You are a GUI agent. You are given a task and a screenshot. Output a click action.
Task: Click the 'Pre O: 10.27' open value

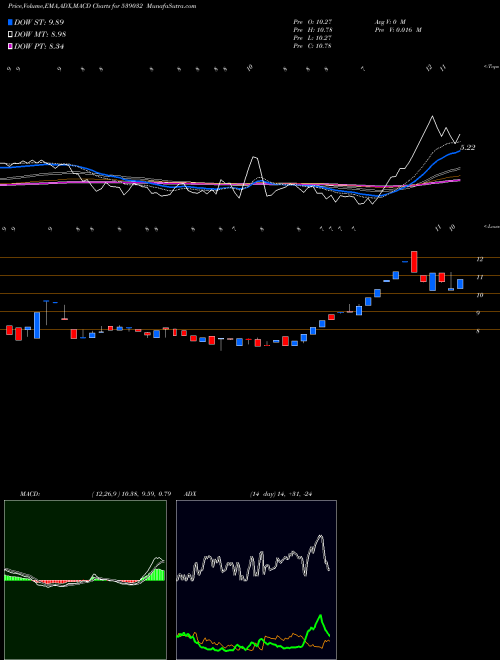[x=313, y=22]
